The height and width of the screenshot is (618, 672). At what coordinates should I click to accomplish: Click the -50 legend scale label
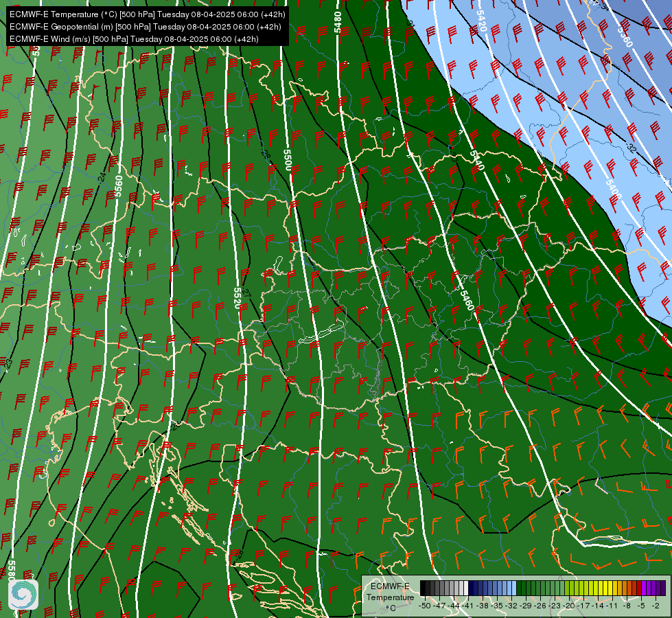point(425,606)
